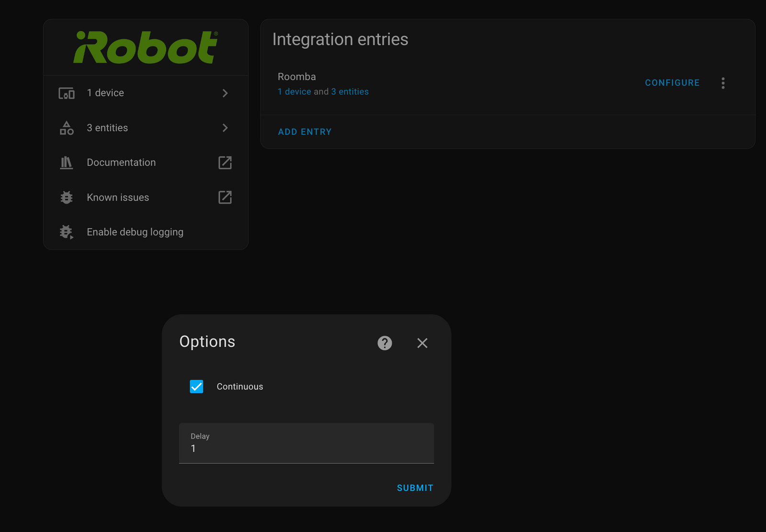The height and width of the screenshot is (532, 766).
Task: Expand the 3 entities row chevron
Action: click(225, 128)
